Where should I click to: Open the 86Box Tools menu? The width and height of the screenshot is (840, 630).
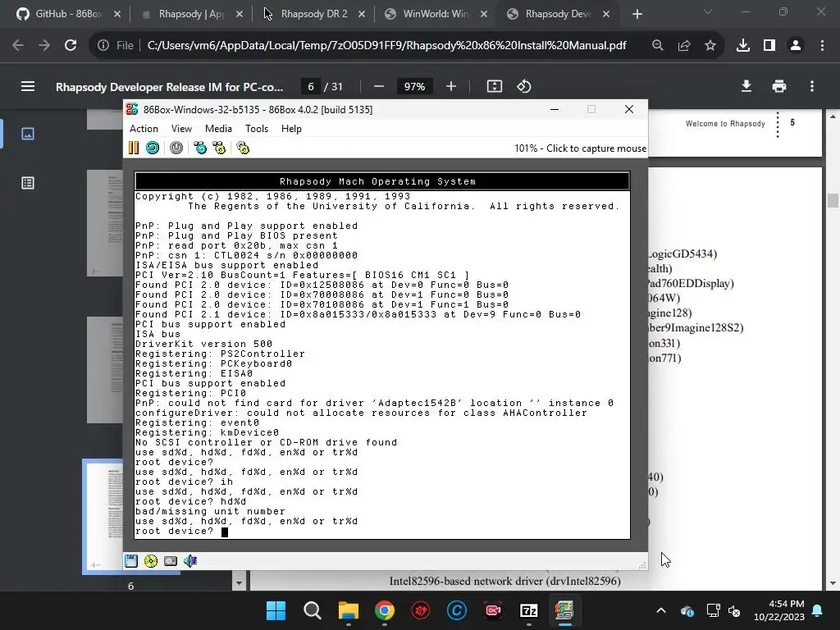pos(257,129)
